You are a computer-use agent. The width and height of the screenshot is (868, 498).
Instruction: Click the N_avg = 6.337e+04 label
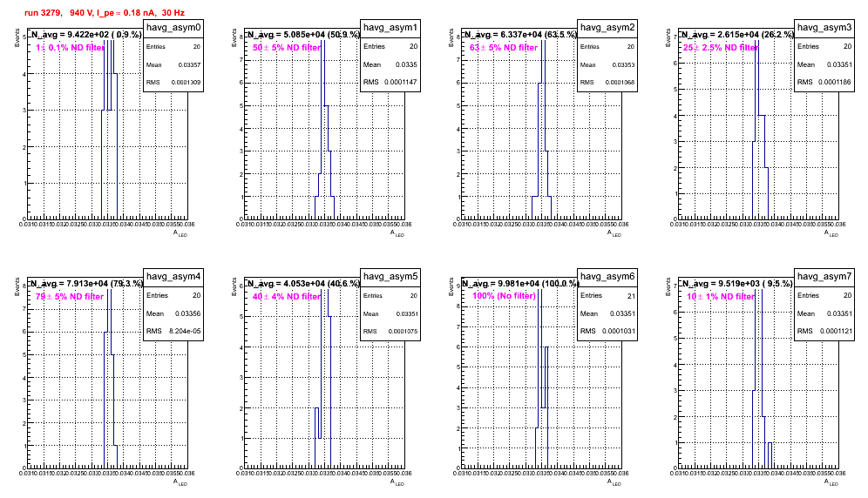click(x=520, y=34)
